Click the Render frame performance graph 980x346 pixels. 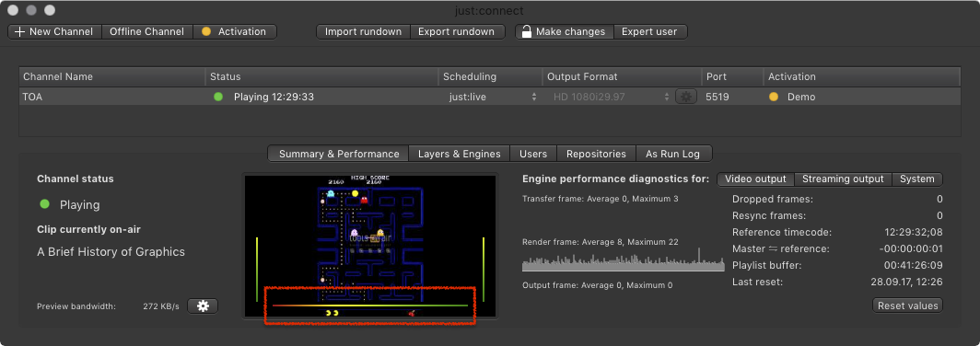(624, 259)
